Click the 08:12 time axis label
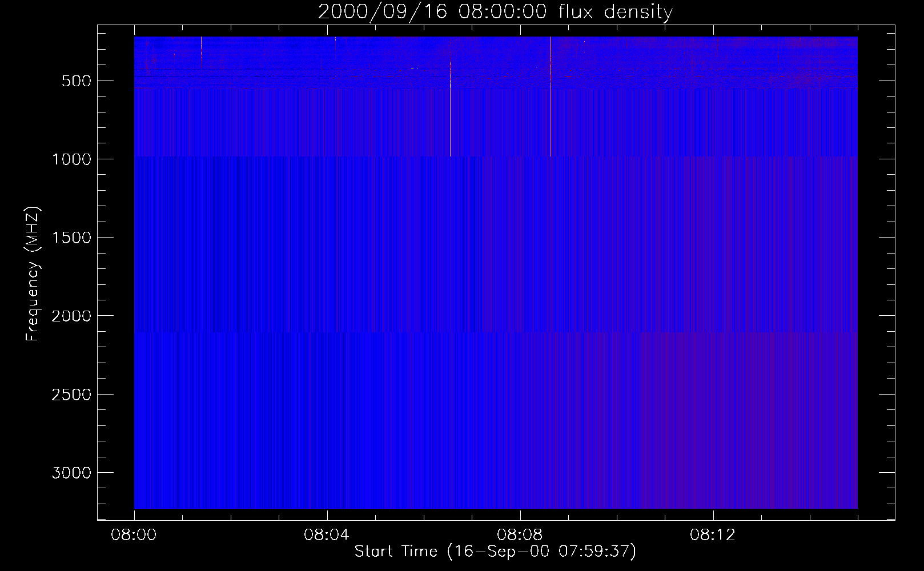Viewport: 924px width, 571px height. tap(713, 535)
